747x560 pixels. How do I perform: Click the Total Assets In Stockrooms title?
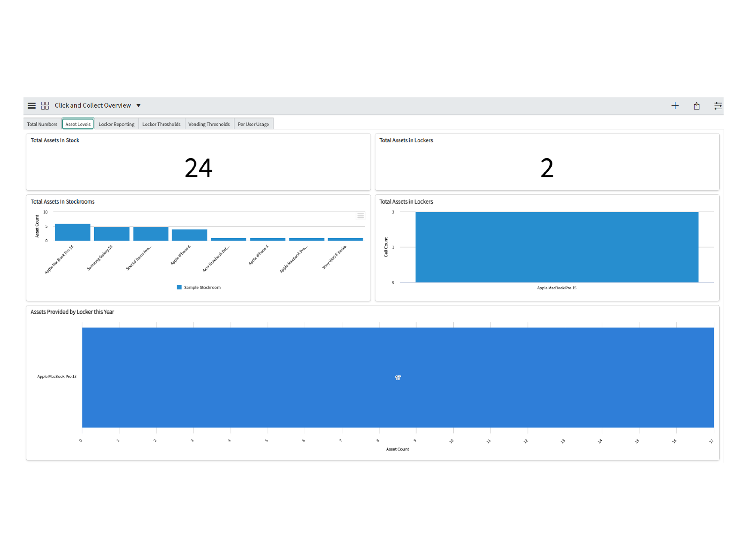pos(63,202)
